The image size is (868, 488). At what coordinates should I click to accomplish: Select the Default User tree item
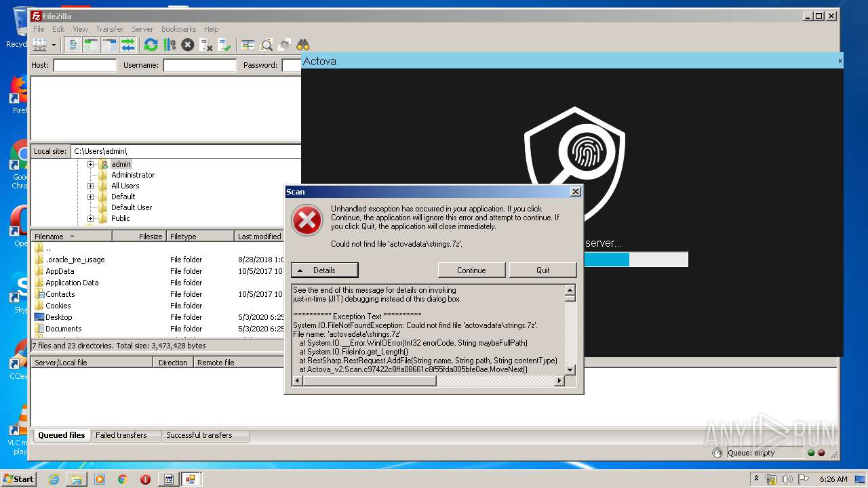pos(132,207)
